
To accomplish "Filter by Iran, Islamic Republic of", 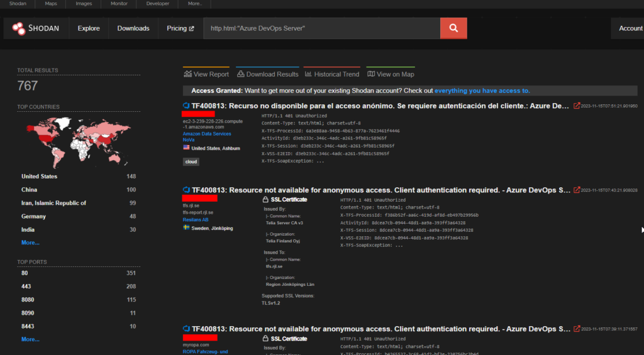I will pos(79,203).
